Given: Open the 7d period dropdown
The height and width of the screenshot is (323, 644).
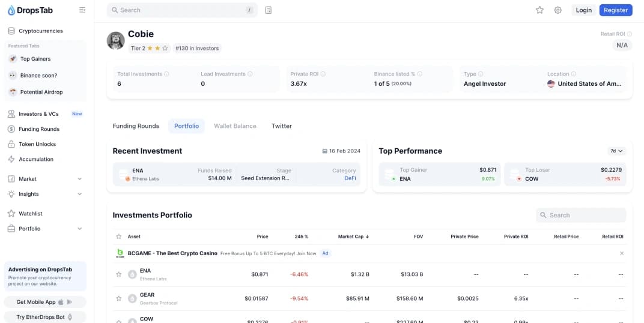Looking at the screenshot, I should pos(616,151).
